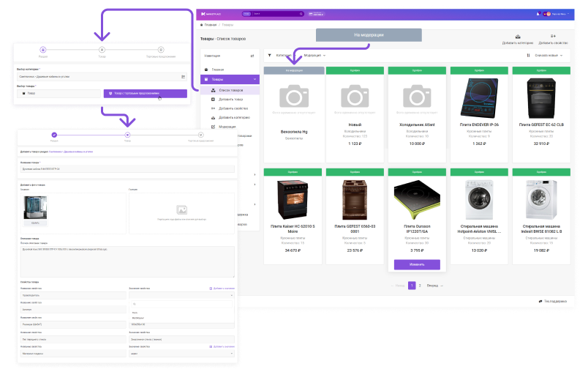
Task: Open 'Список товаров' in sidebar
Action: point(231,89)
